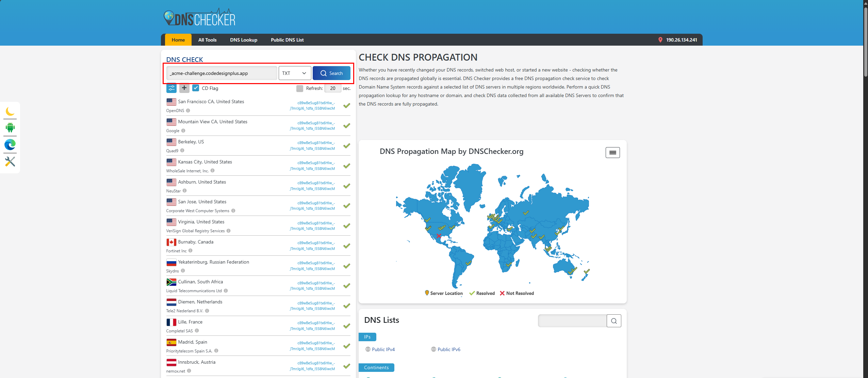Image resolution: width=868 pixels, height=378 pixels.
Task: Click info icon next to Fortinet Inc
Action: point(190,251)
